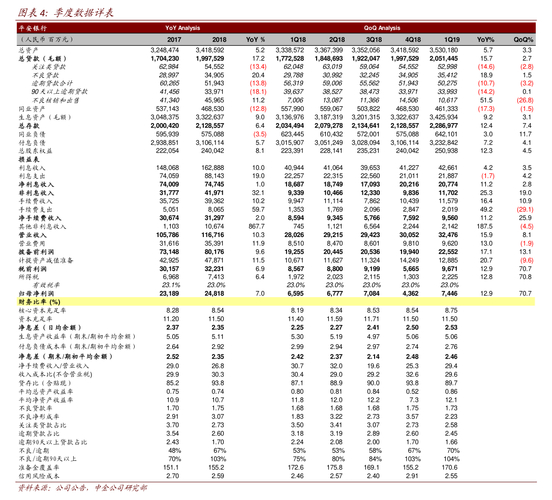Select the '总股东权益' row label
Viewport: 552px width, 500px height.
[35, 151]
